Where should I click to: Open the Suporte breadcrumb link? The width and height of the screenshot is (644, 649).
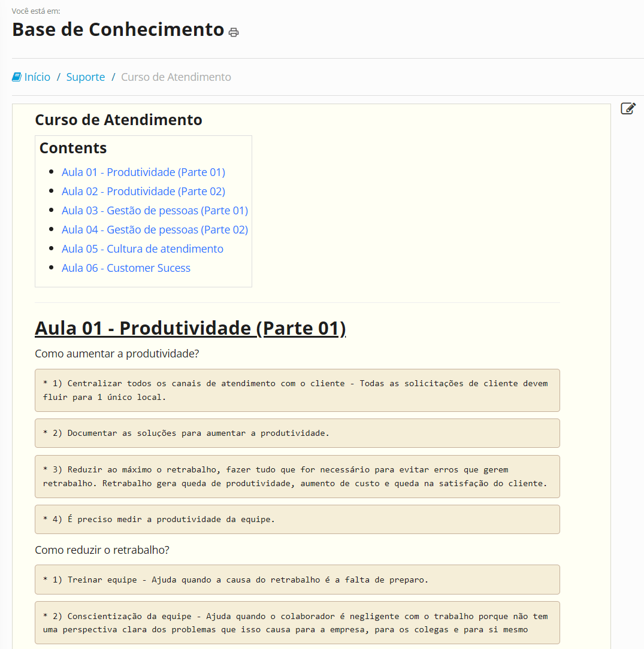(85, 77)
